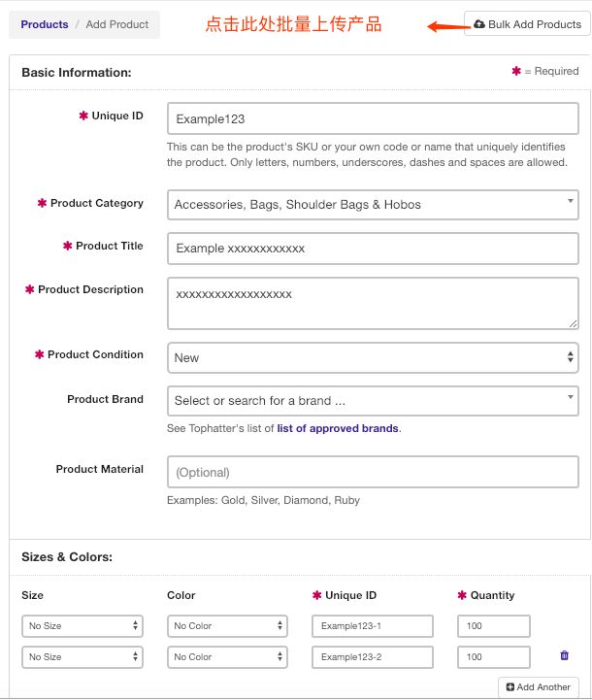Open second row Color dropdown

[x=227, y=657]
